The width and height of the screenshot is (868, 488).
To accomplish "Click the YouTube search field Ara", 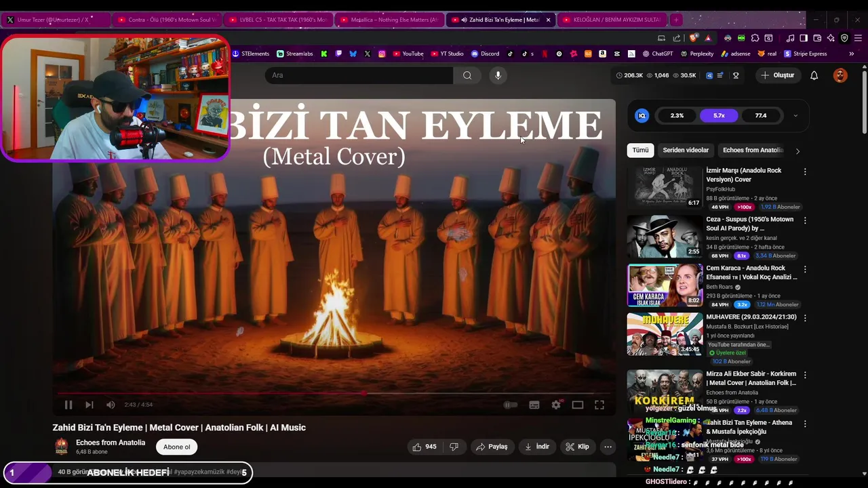I will click(x=359, y=75).
